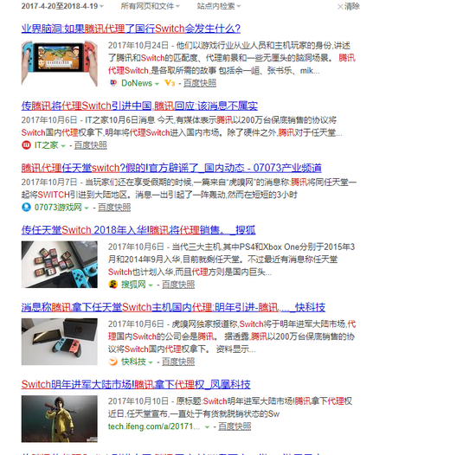This screenshot has height=455, width=476.
Task: Open the Switch and dock thumbnail of the 快科技 result
Action: (60, 342)
